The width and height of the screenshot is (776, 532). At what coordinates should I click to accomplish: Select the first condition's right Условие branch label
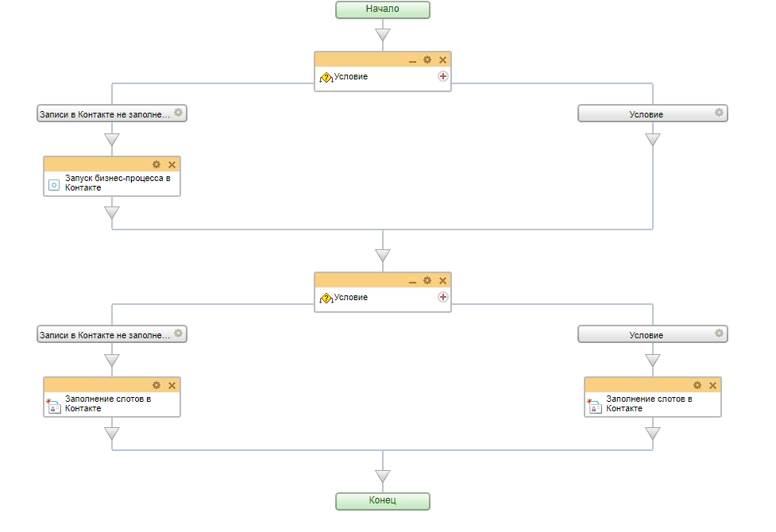click(646, 114)
